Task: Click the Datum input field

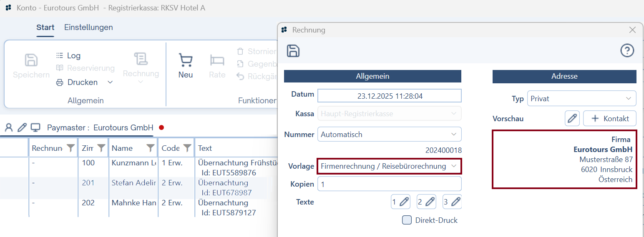Action: pos(390,96)
